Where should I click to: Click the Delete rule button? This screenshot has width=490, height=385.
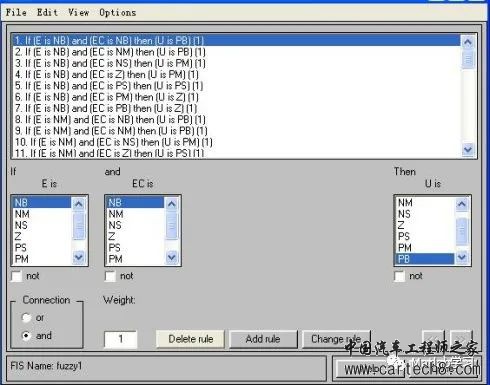pyautogui.click(x=191, y=339)
